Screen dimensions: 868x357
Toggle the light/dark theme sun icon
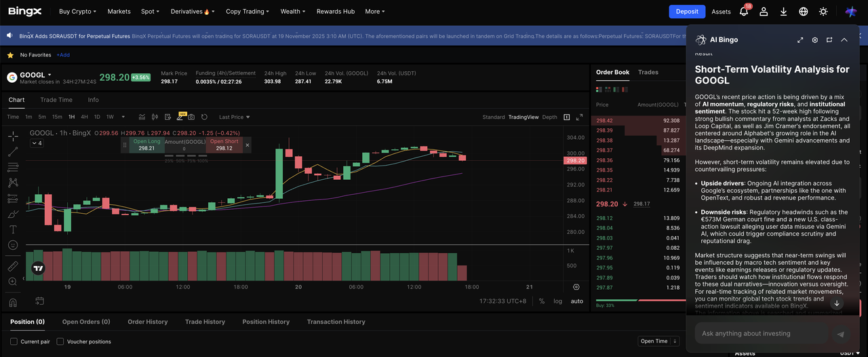pos(823,12)
